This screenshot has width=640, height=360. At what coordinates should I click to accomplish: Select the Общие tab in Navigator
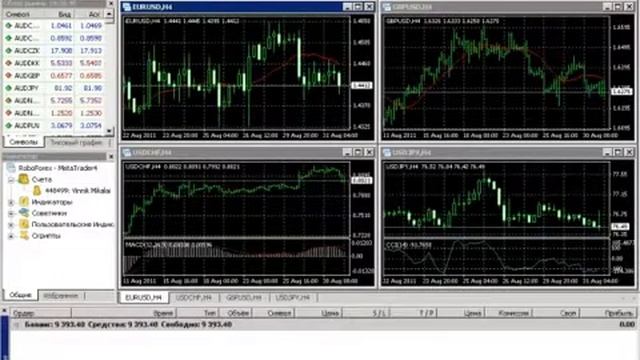[x=20, y=295]
